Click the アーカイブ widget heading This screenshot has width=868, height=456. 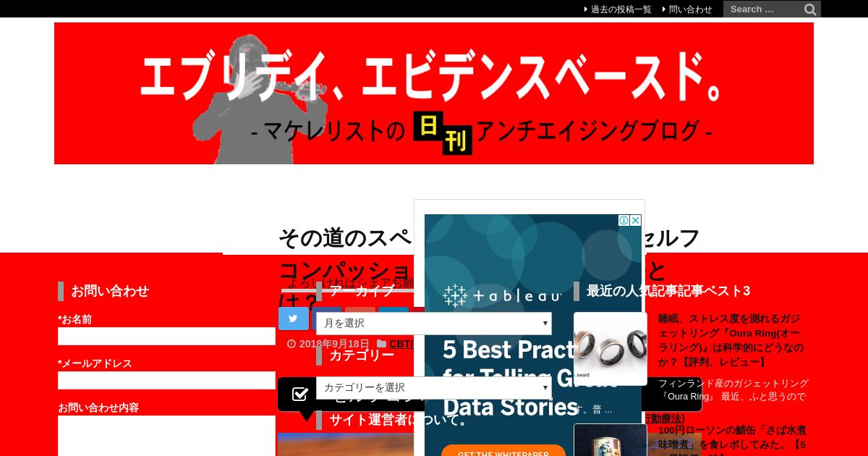[x=362, y=291]
